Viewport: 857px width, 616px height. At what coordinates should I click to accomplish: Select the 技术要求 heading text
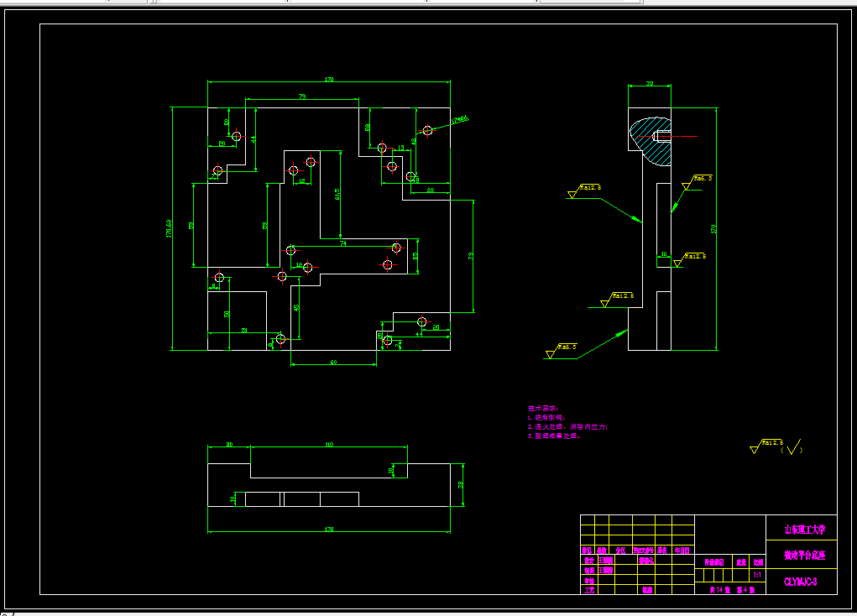pos(543,409)
